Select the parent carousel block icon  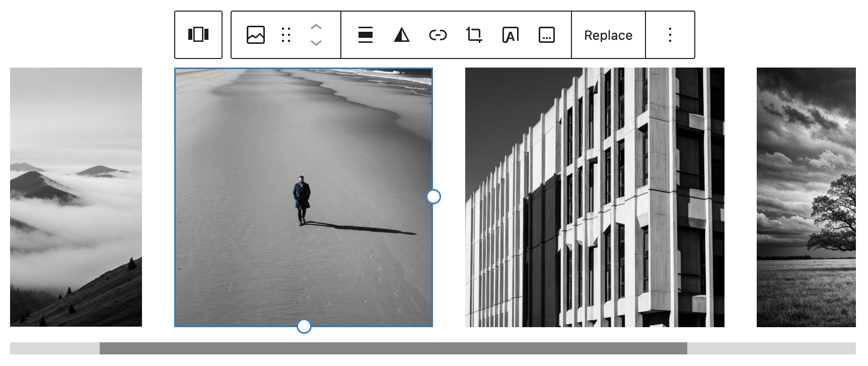click(x=198, y=35)
